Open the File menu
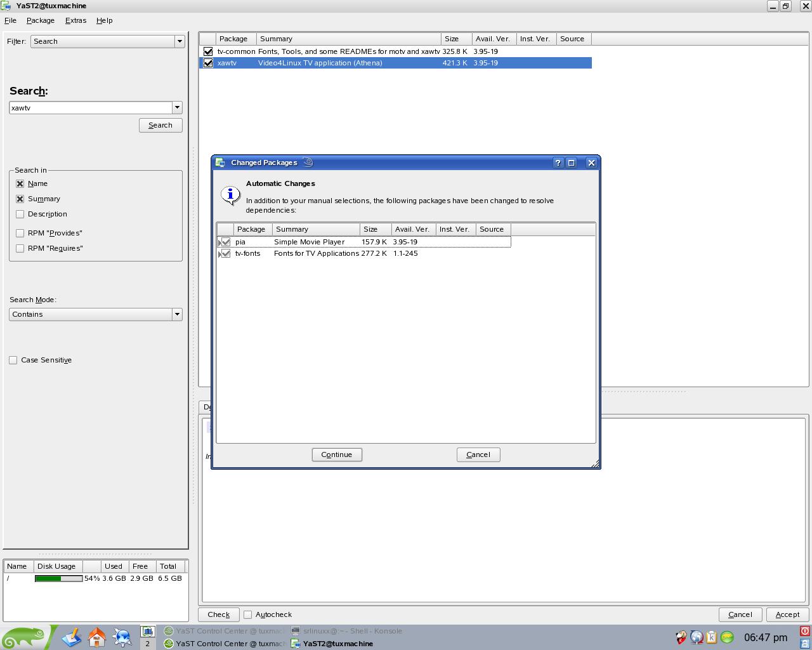This screenshot has height=650, width=812. point(10,20)
